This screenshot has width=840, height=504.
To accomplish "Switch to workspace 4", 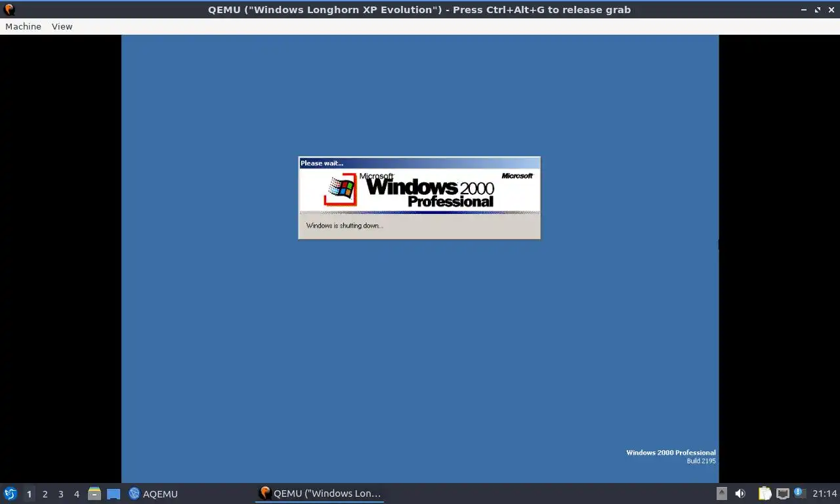I will coord(76,493).
